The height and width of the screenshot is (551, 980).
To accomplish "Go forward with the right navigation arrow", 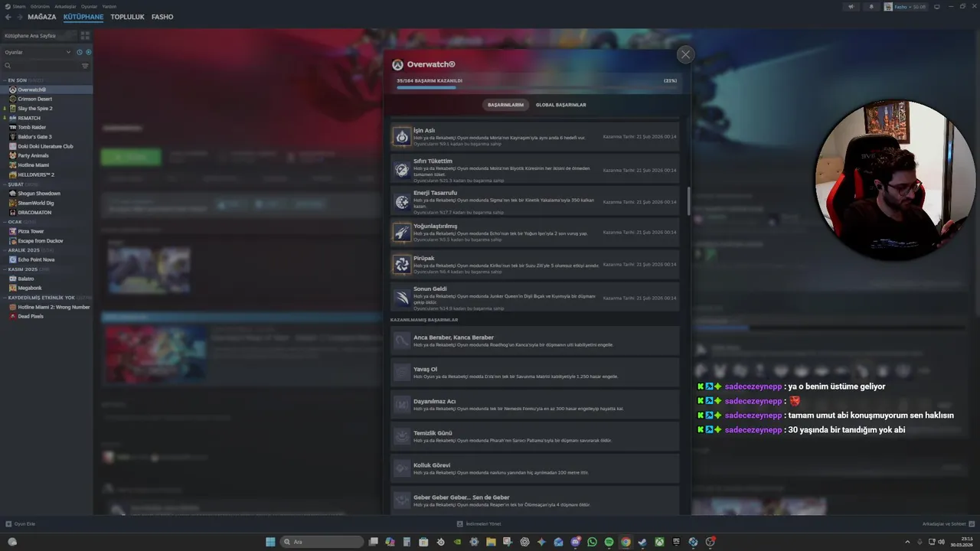I will [19, 17].
